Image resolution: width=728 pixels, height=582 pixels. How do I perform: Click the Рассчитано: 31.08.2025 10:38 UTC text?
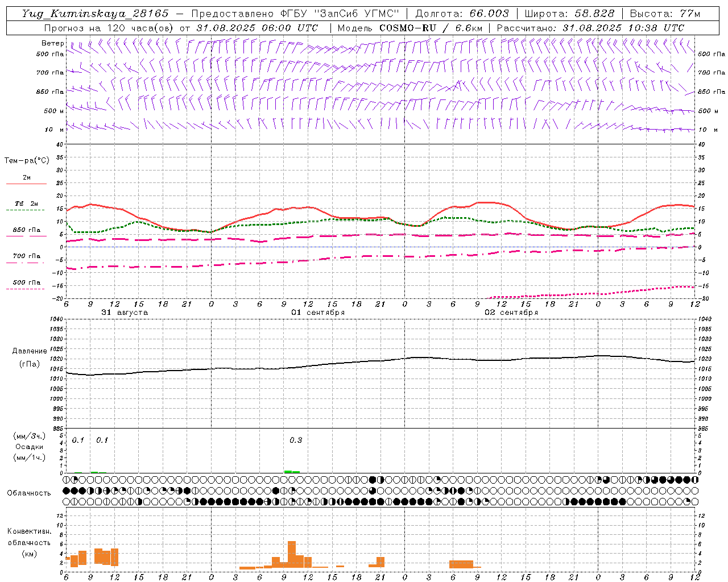[590, 28]
